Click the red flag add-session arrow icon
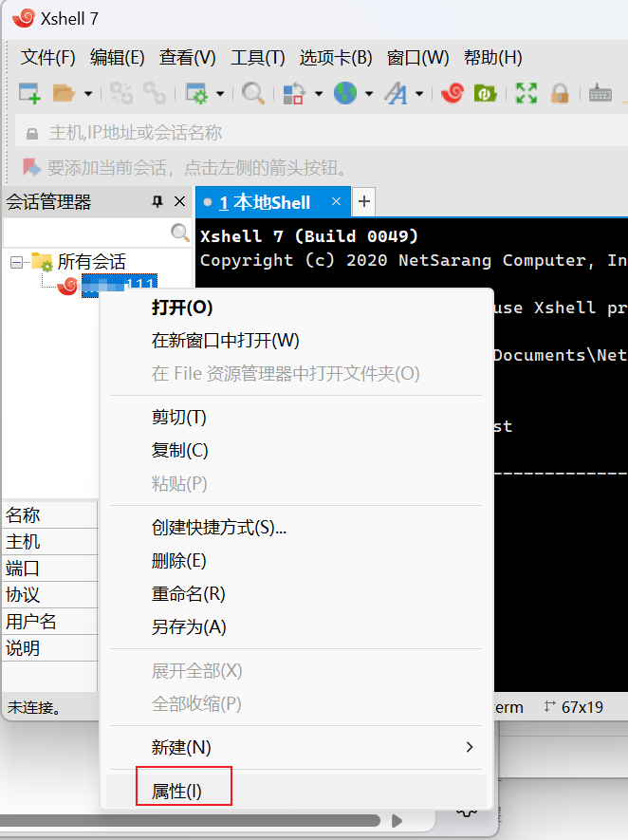This screenshot has width=628, height=840. point(31,167)
